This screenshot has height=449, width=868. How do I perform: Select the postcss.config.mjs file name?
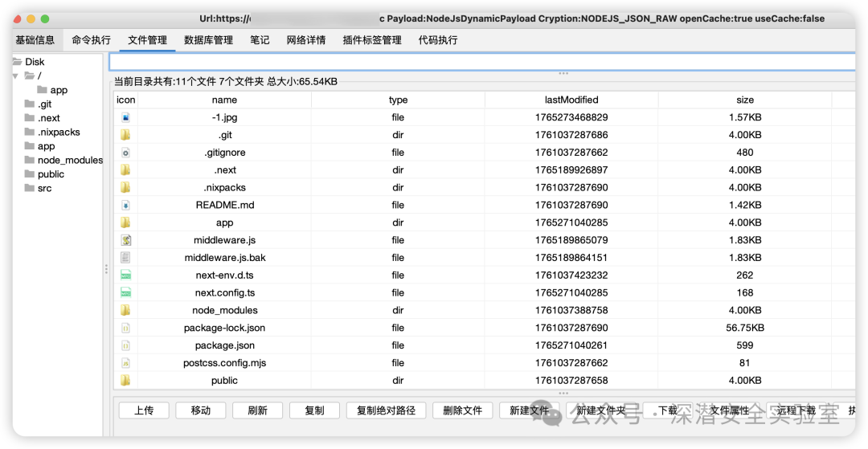pos(225,363)
